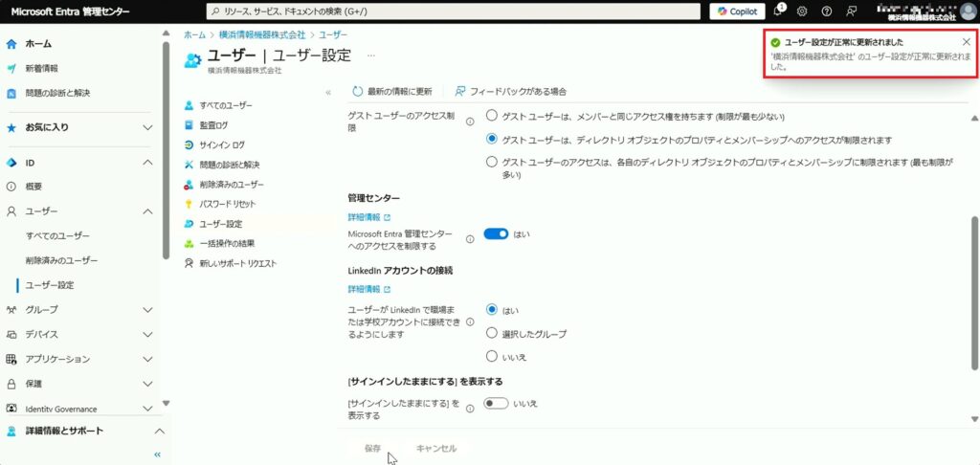Viewport: 980px width, 465px height.
Task: Dismiss the success notification toast
Action: (966, 42)
